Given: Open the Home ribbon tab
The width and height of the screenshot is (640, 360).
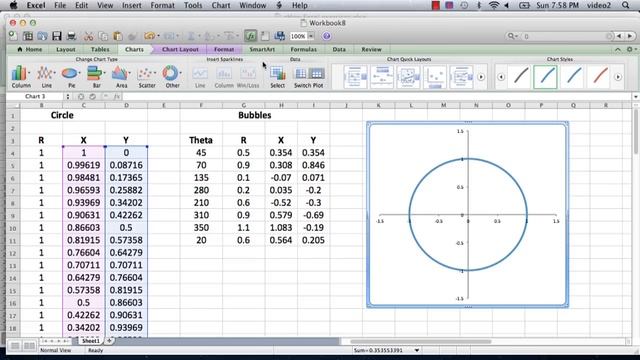Looking at the screenshot, I should (30, 49).
